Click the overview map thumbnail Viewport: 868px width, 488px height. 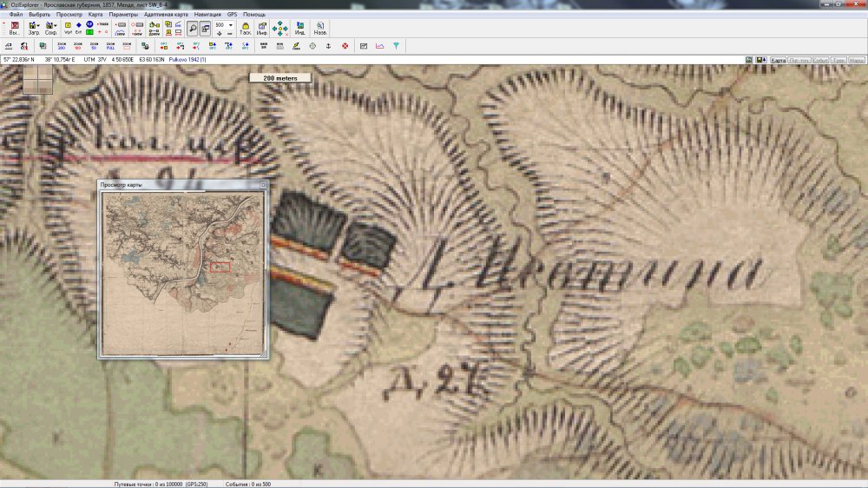click(183, 272)
